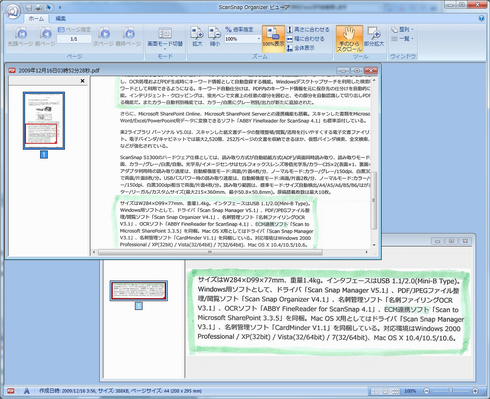Click horizontal scrollbar right arrow in front window

(x=367, y=252)
